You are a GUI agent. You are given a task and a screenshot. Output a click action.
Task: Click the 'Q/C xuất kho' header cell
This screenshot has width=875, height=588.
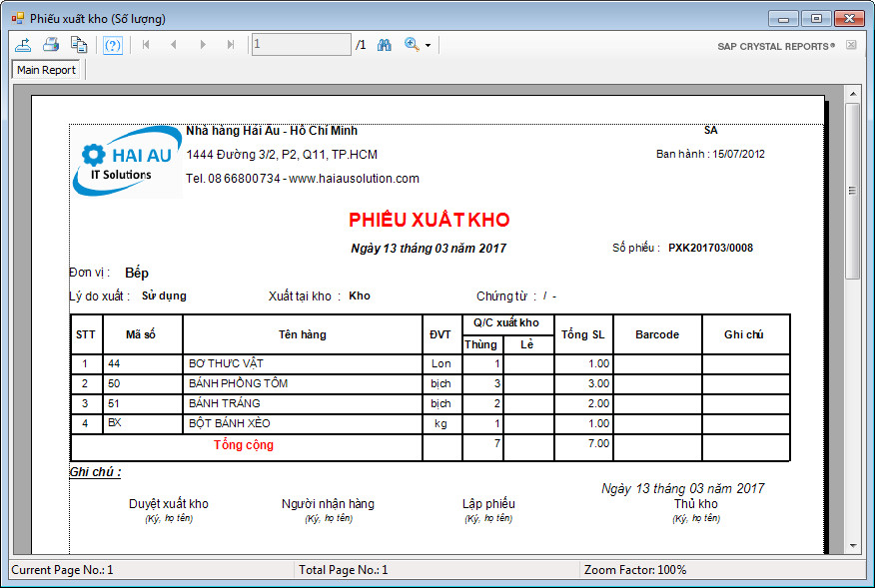(x=506, y=323)
